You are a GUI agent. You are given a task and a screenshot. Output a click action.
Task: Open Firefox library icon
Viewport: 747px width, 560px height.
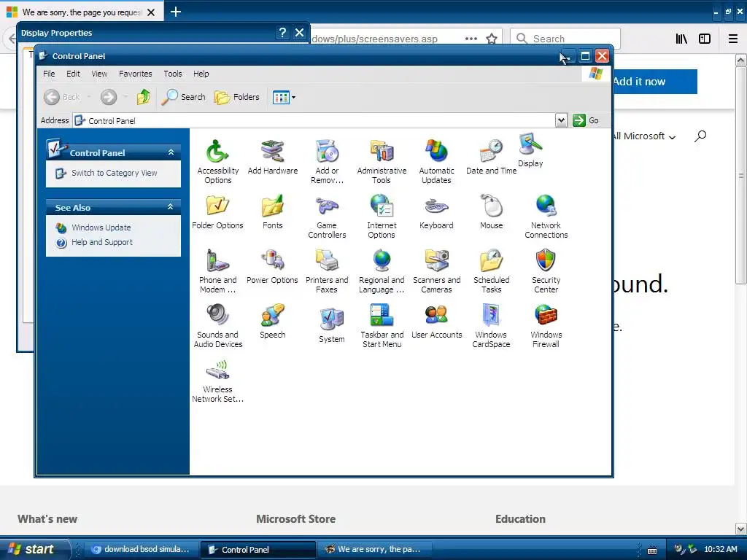682,39
